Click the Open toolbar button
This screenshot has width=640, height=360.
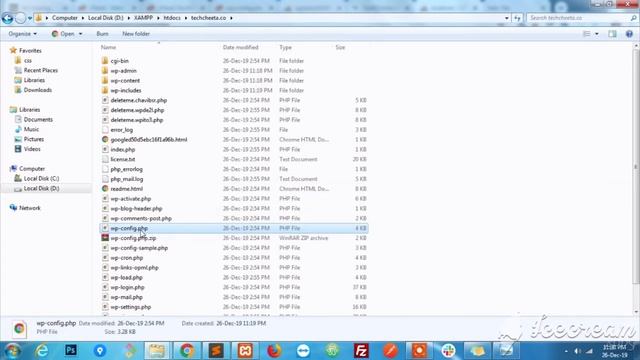(x=63, y=34)
